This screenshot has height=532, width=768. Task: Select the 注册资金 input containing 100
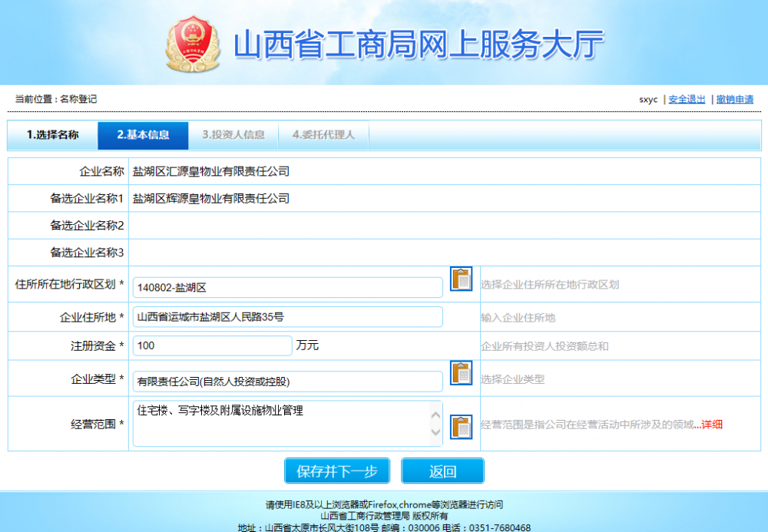(x=212, y=345)
